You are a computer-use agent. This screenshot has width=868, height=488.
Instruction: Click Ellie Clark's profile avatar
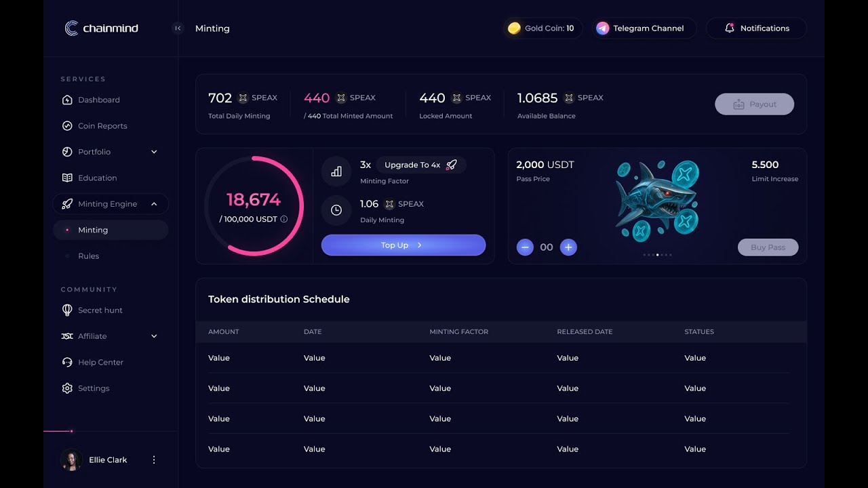[71, 460]
